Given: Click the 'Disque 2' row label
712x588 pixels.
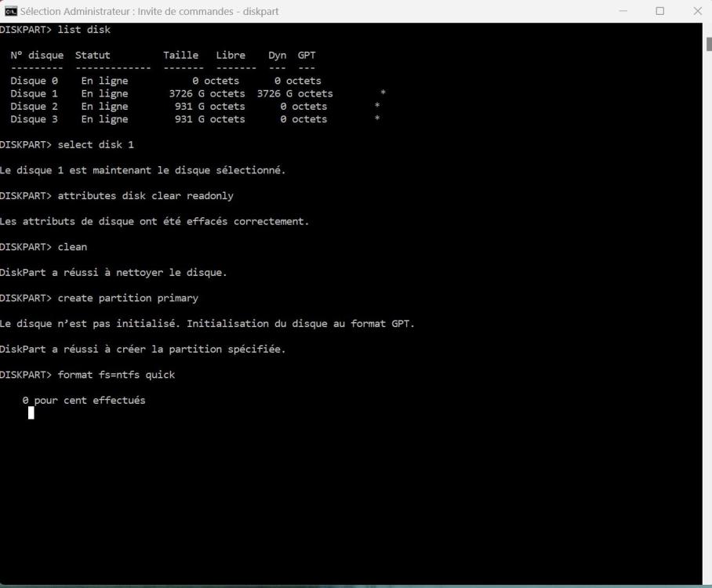Looking at the screenshot, I should tap(34, 107).
